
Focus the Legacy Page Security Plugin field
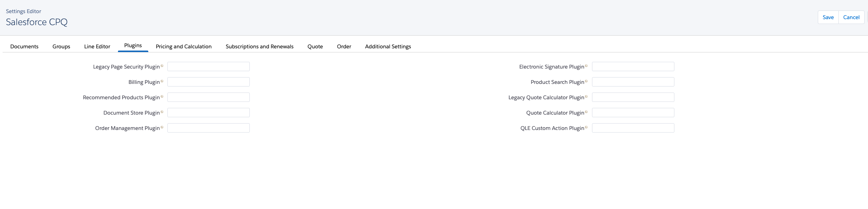coord(209,67)
